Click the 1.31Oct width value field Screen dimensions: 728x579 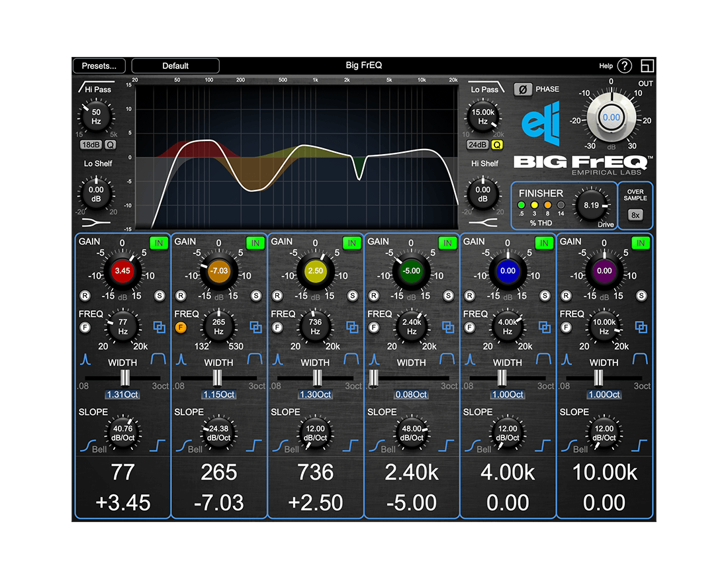122,394
